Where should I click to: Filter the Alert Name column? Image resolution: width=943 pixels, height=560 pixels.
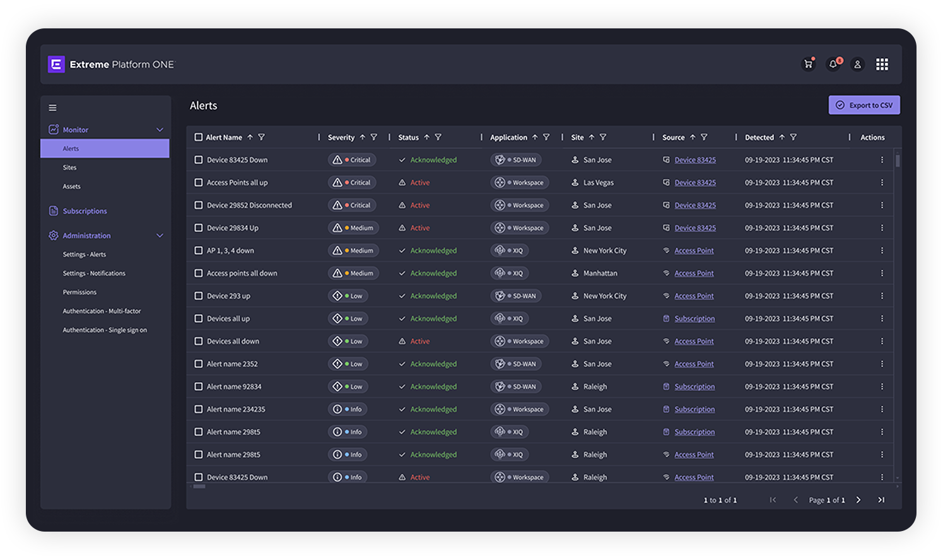point(261,137)
